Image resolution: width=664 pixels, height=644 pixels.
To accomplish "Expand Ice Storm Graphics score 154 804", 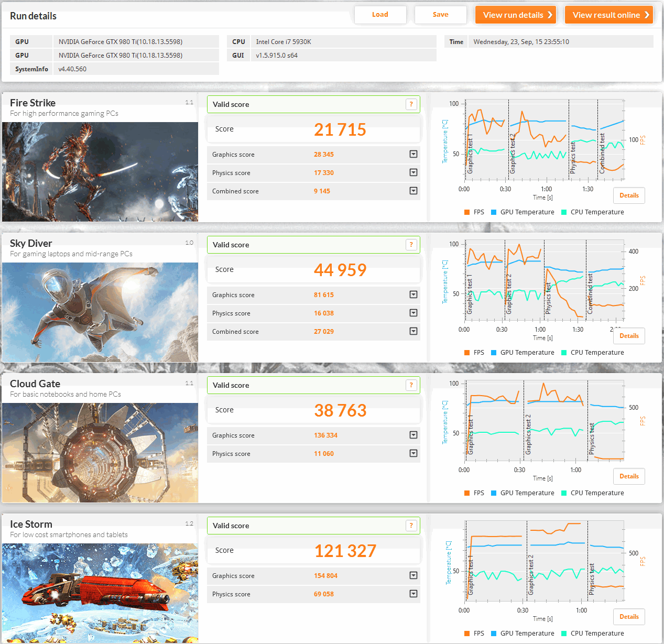I will pyautogui.click(x=413, y=575).
